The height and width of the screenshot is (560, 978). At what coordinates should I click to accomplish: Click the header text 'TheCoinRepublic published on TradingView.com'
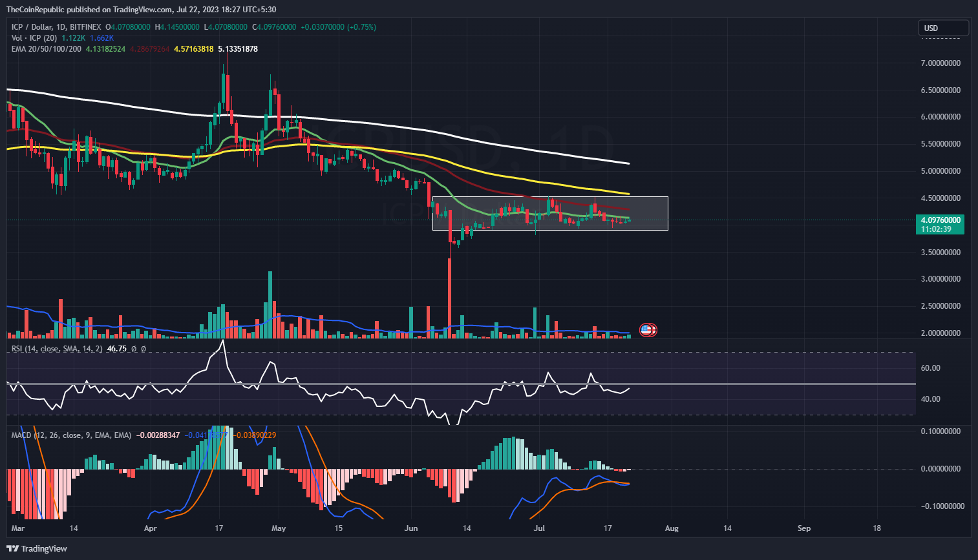pos(90,10)
